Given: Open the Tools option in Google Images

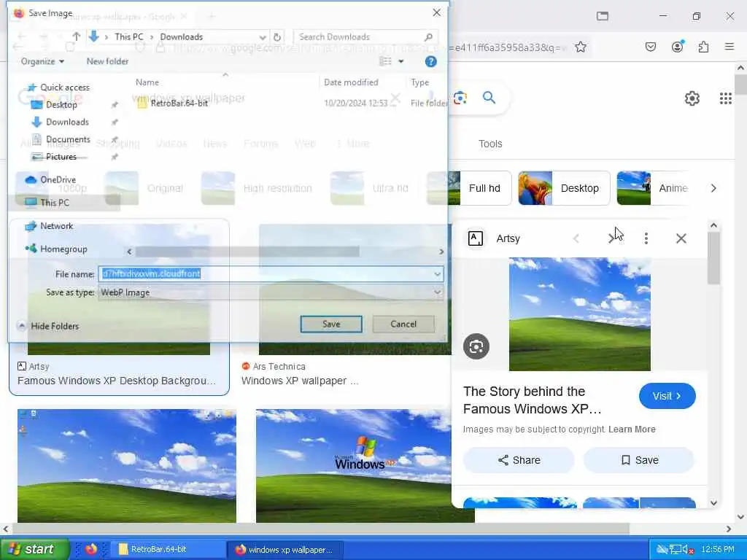Looking at the screenshot, I should [x=490, y=144].
